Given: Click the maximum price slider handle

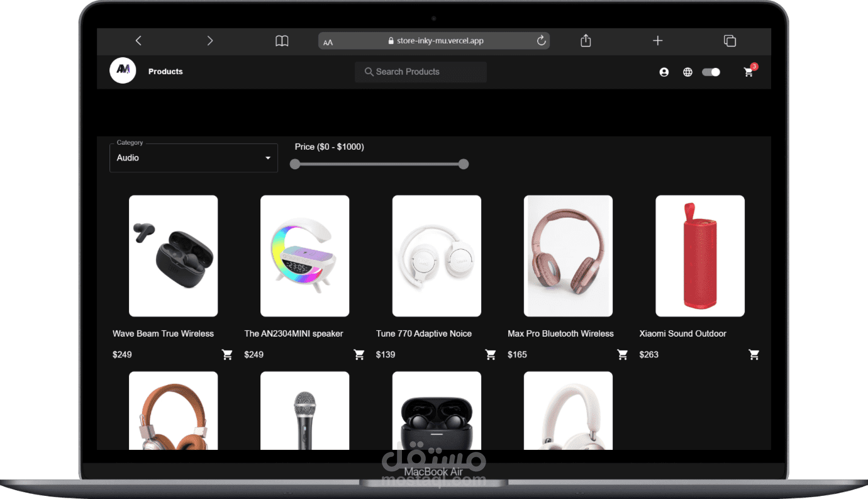Looking at the screenshot, I should 464,164.
